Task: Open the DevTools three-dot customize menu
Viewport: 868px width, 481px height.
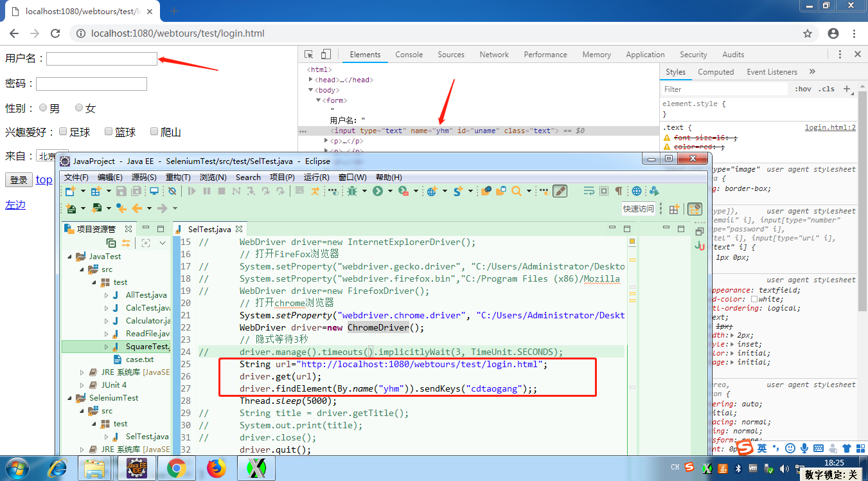Action: pos(840,55)
